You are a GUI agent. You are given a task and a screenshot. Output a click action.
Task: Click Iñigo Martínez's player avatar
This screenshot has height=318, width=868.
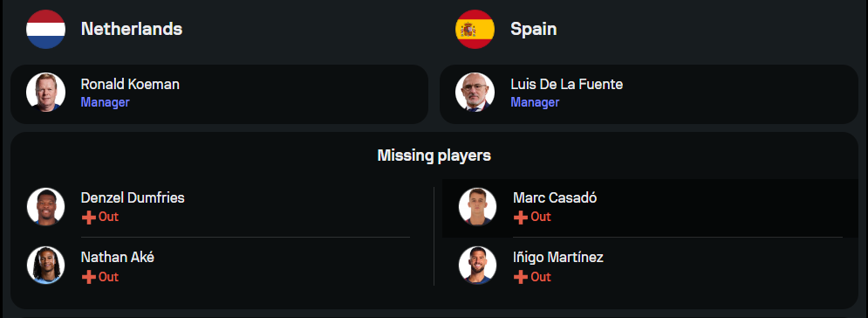pyautogui.click(x=477, y=266)
